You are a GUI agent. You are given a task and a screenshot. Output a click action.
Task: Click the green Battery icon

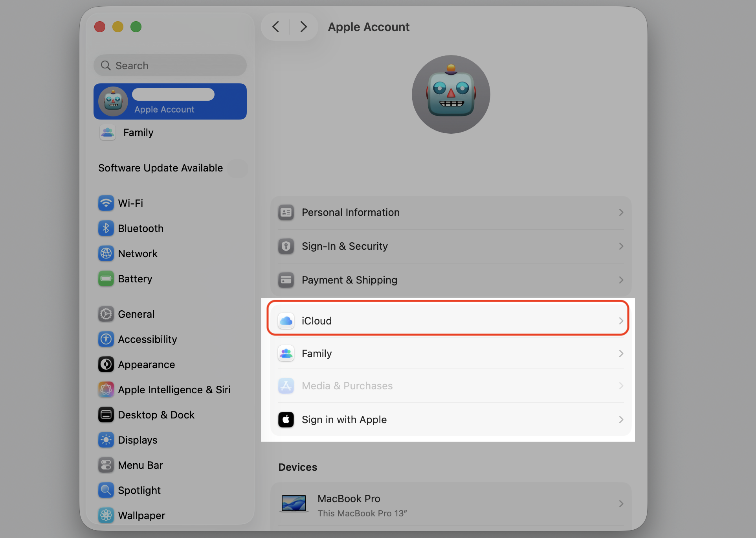pos(106,279)
